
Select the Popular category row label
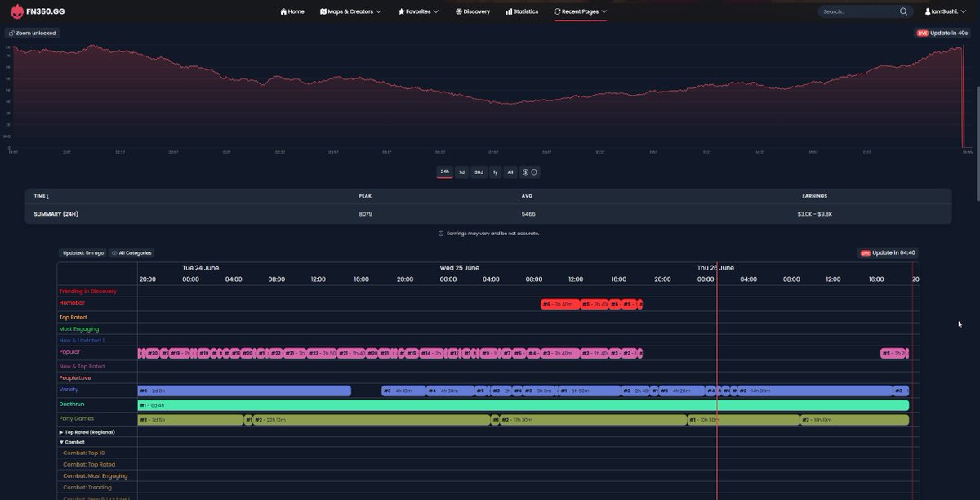(69, 352)
